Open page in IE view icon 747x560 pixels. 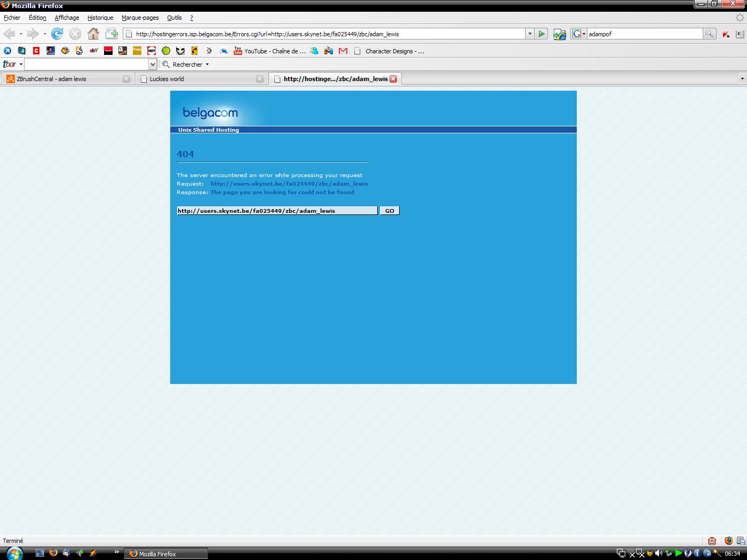(559, 34)
